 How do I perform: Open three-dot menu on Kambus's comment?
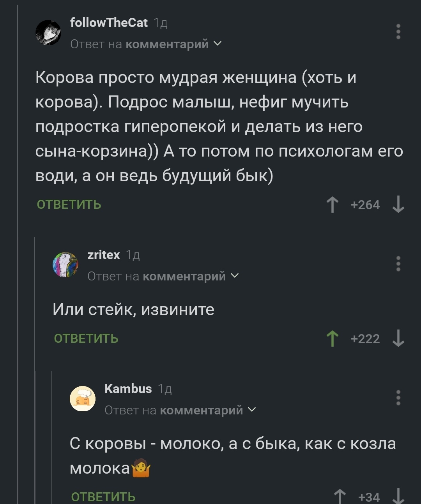[398, 398]
